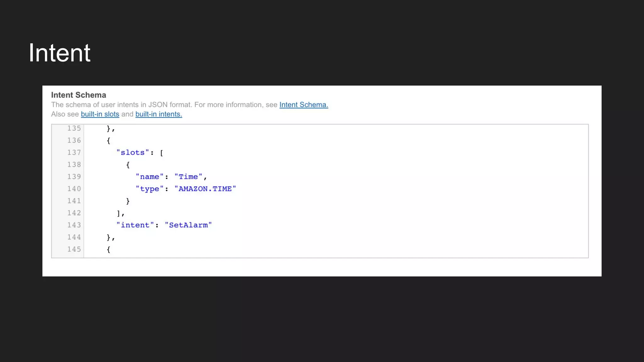Click the closing bracket on line 142

119,213
